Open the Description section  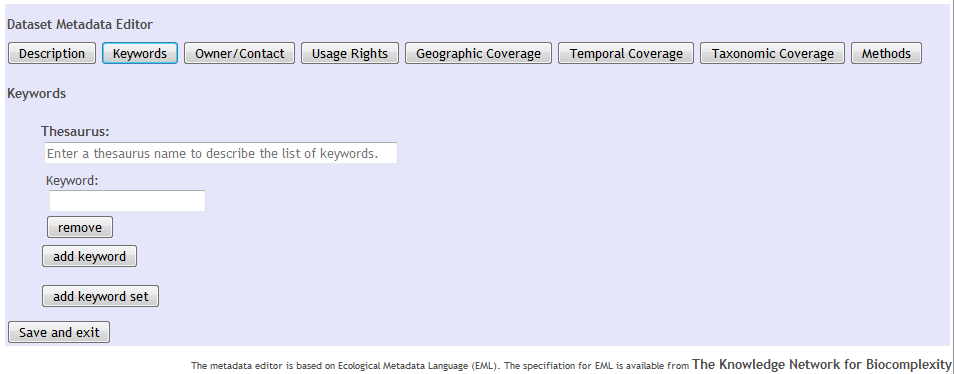tap(52, 54)
